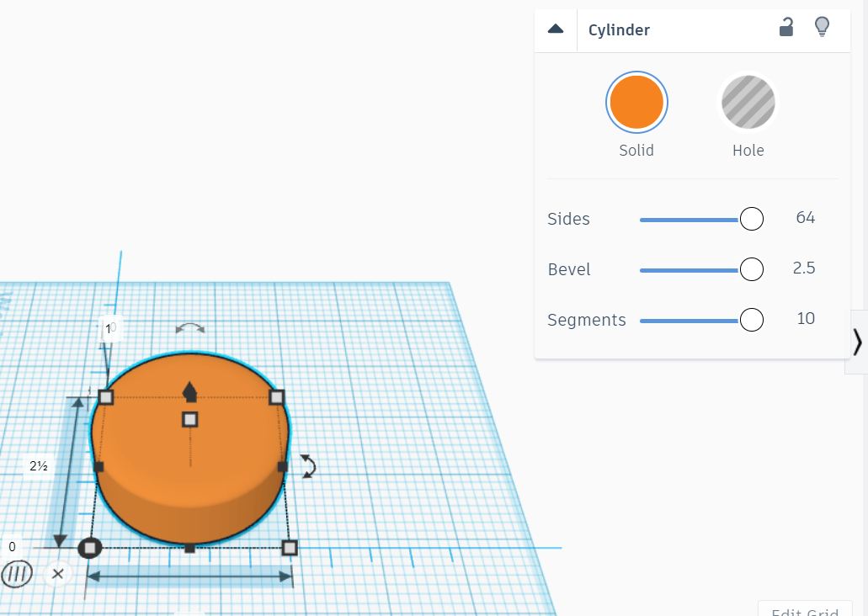Screen dimensions: 868x616
Task: Click the circled hatch-marks ruler icon
Action: (x=17, y=573)
